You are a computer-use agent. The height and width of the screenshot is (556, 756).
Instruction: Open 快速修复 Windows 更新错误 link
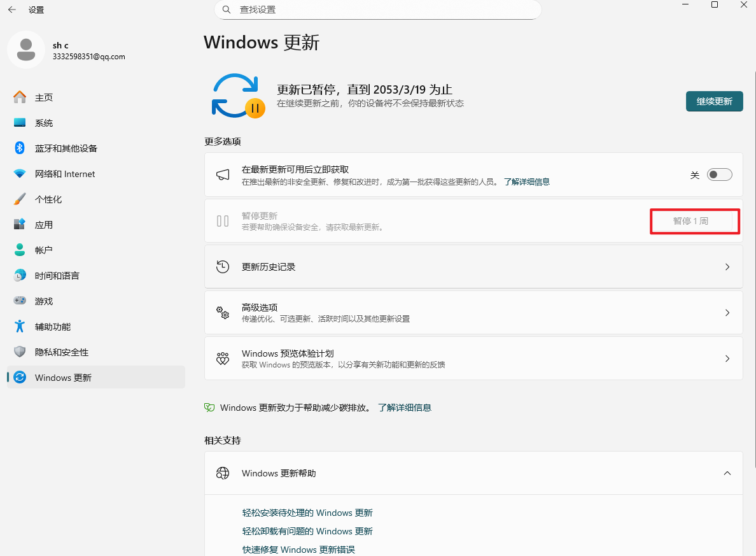(298, 550)
